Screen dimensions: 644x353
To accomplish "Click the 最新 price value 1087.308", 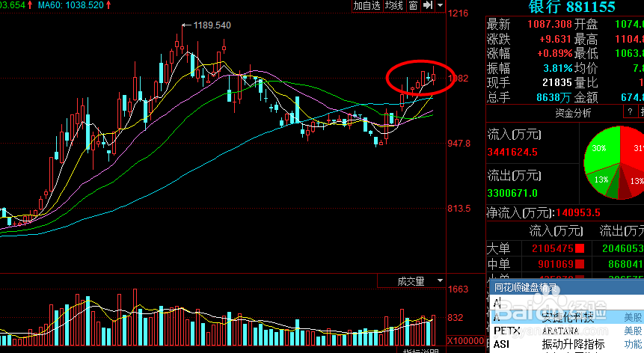I will tap(550, 24).
